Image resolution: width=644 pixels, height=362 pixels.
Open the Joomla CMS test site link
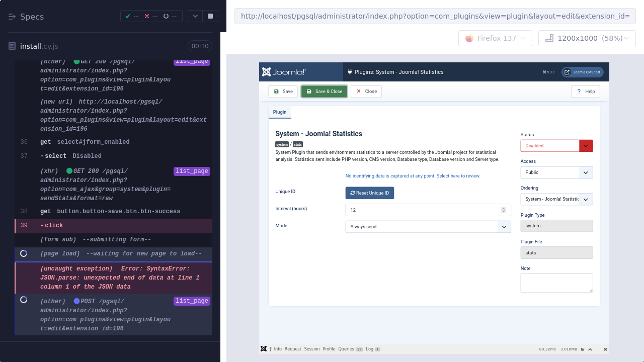582,72
